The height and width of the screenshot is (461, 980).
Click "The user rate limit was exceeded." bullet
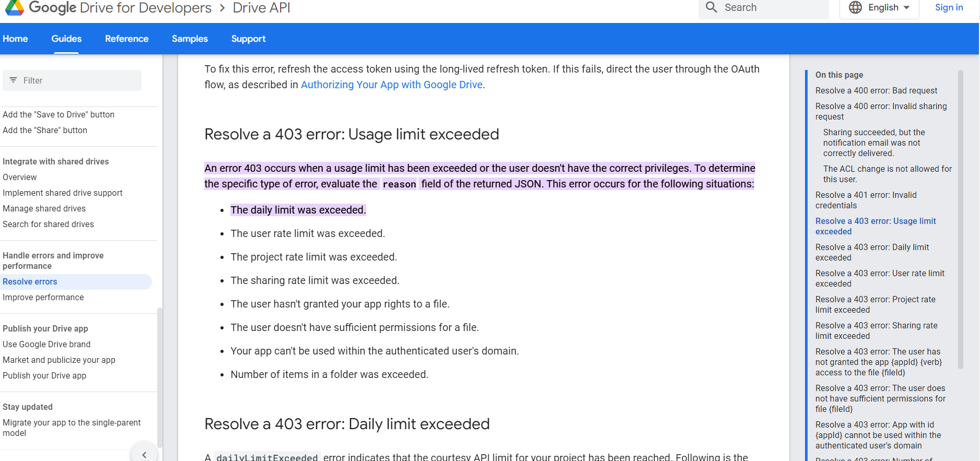pyautogui.click(x=308, y=233)
